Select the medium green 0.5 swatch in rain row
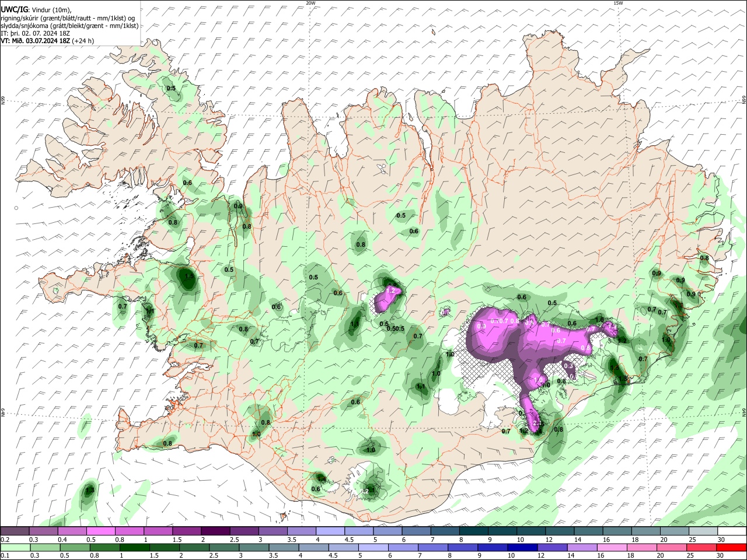 pos(75,547)
